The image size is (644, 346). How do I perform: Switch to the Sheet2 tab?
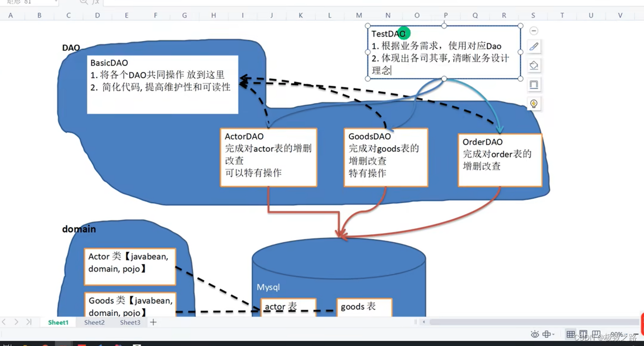pyautogui.click(x=94, y=323)
